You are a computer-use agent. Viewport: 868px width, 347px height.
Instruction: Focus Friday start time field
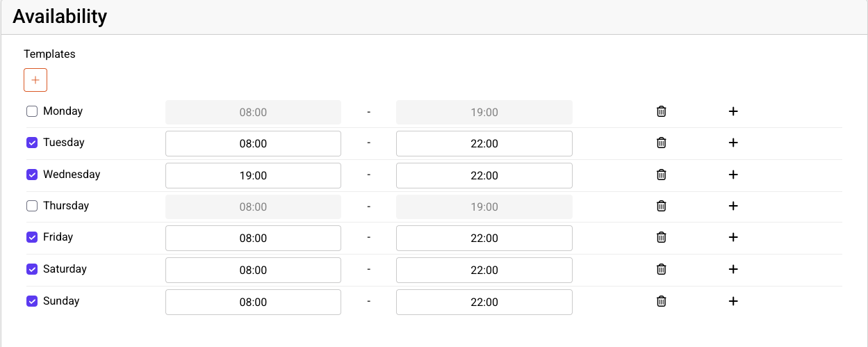point(253,239)
